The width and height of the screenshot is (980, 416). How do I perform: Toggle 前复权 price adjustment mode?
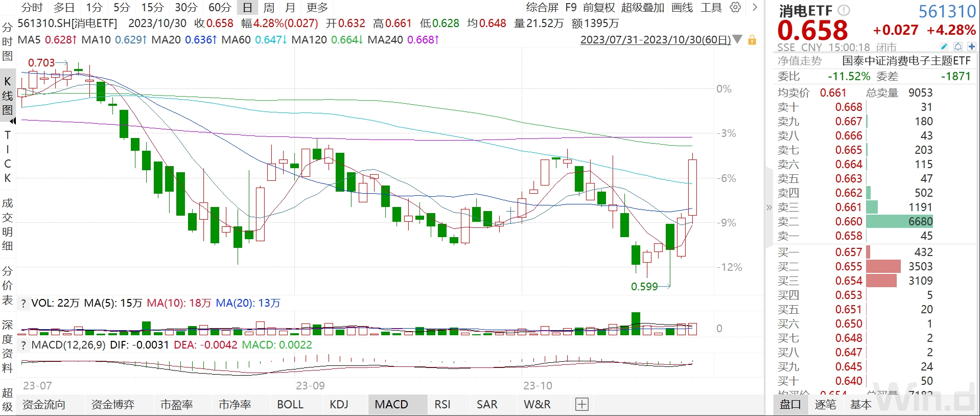[x=599, y=7]
